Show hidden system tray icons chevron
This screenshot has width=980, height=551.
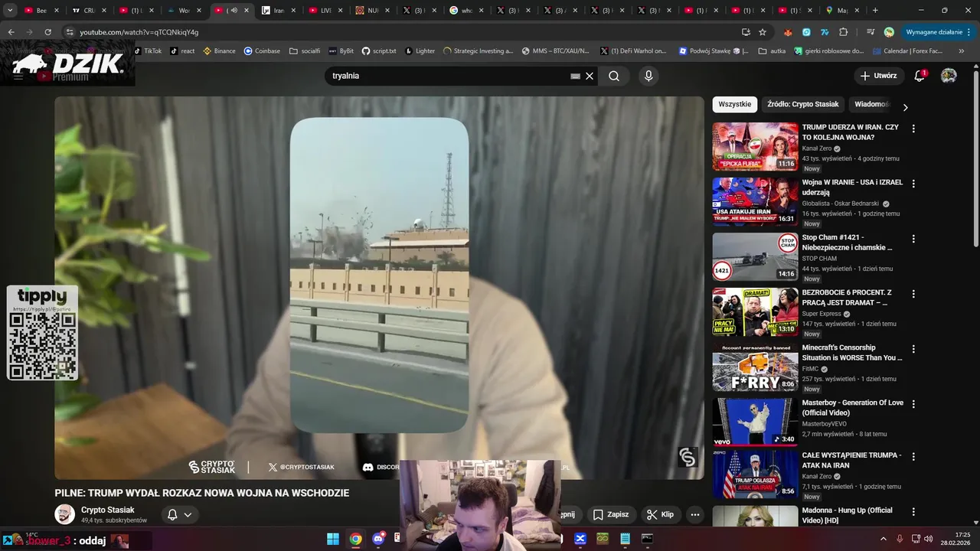pyautogui.click(x=883, y=539)
